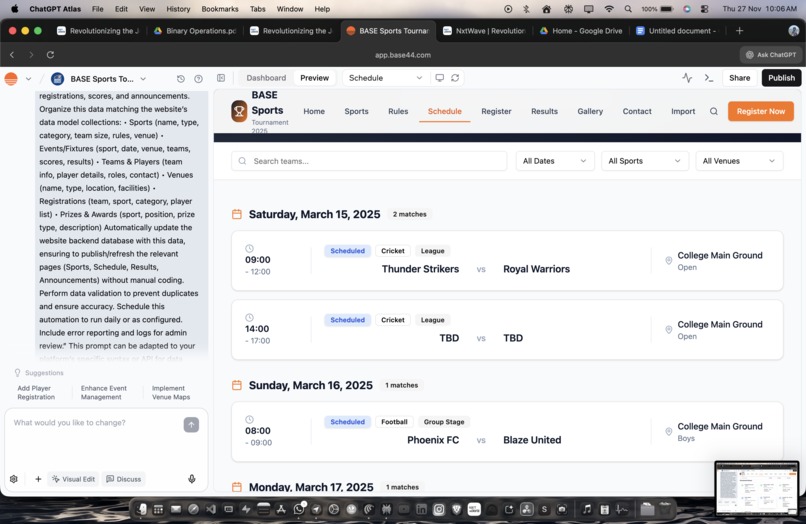This screenshot has width=806, height=524.
Task: Choose the Implement Venue Maps suggestion
Action: click(x=171, y=392)
